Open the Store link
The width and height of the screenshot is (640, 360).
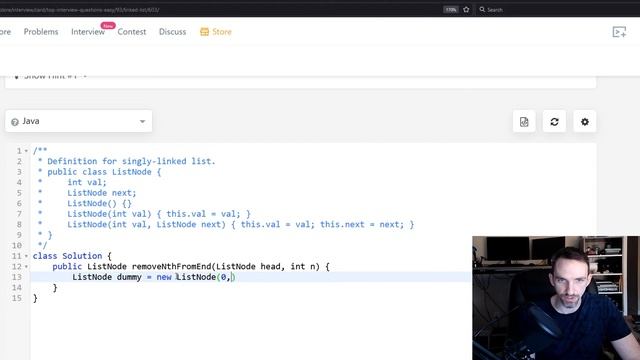pos(222,32)
